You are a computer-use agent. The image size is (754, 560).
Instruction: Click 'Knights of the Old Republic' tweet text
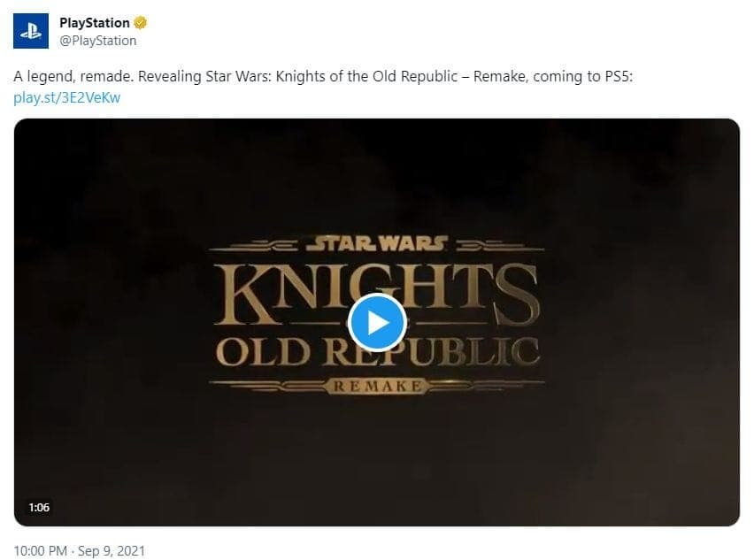tap(366, 77)
